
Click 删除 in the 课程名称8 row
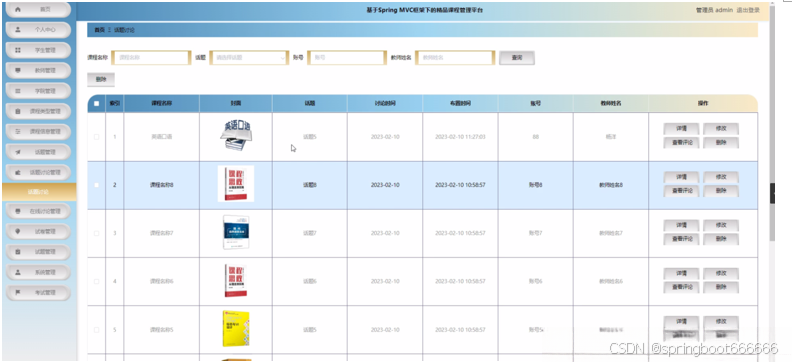click(721, 191)
